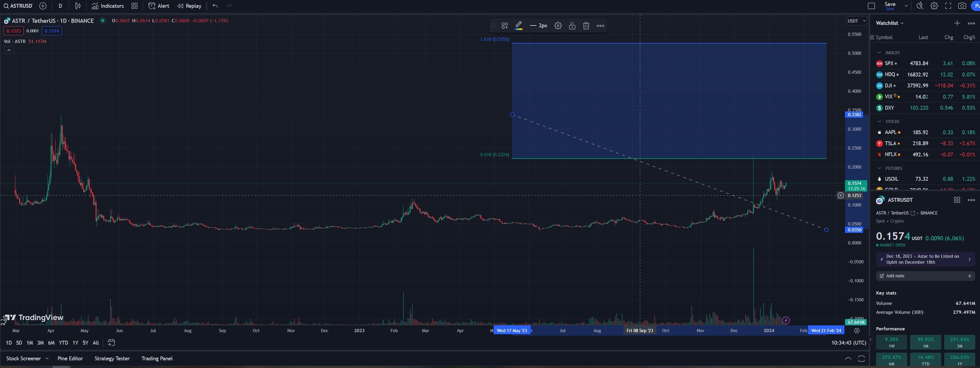Delete drawing with trash icon
The width and height of the screenshot is (980, 368).
(586, 26)
